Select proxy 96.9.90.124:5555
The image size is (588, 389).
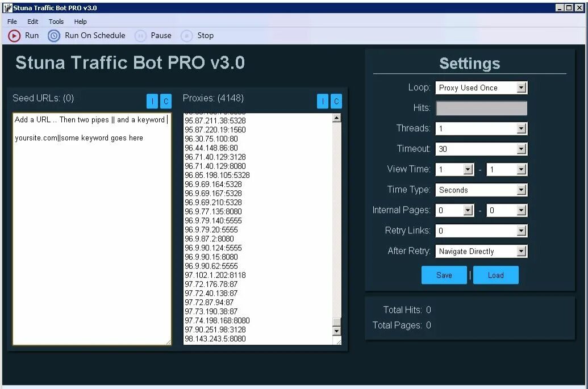[x=213, y=248]
